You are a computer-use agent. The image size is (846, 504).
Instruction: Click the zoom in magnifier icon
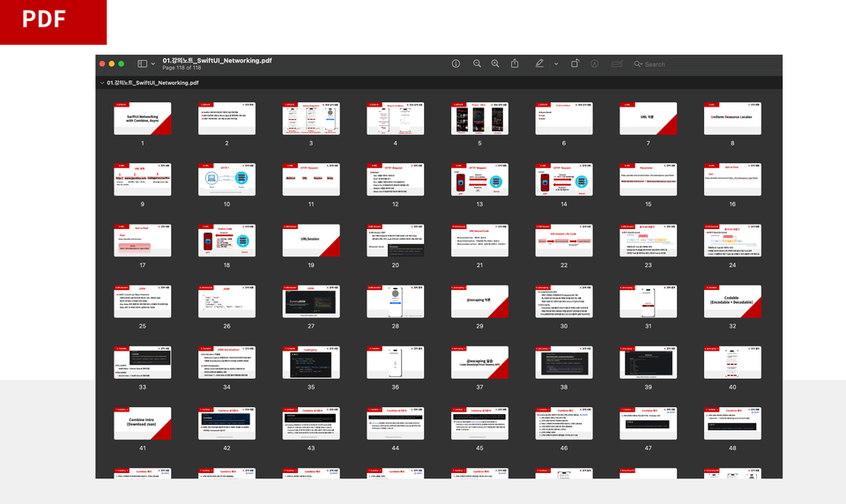coord(494,63)
